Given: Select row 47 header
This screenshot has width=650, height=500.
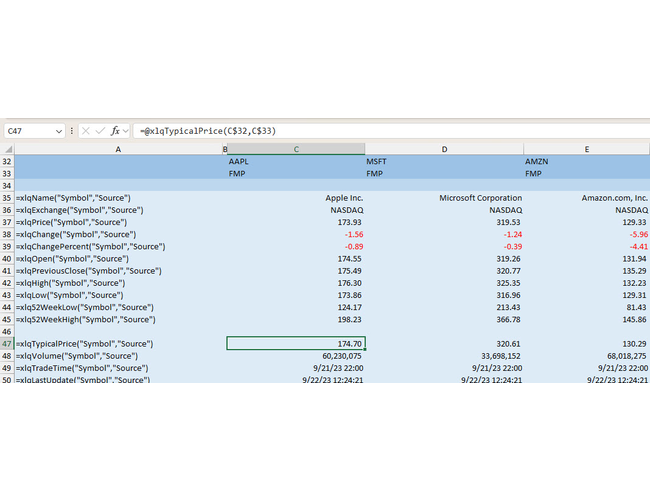Looking at the screenshot, I should [x=7, y=344].
